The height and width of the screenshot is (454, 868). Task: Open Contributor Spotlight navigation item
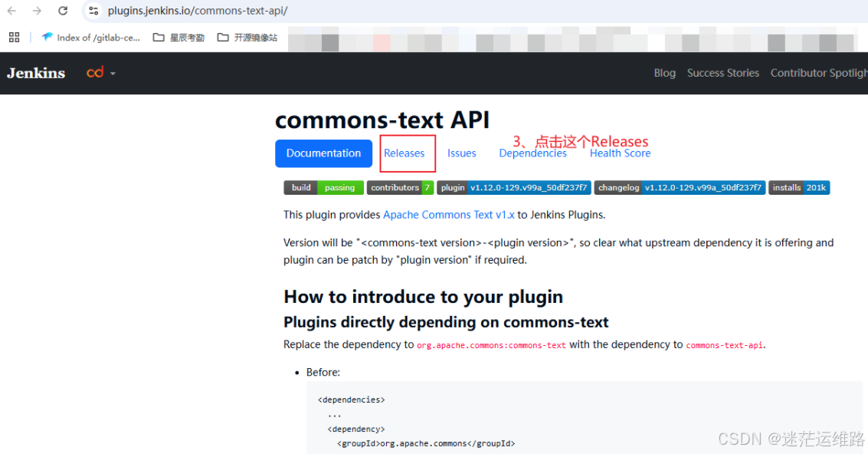(819, 73)
